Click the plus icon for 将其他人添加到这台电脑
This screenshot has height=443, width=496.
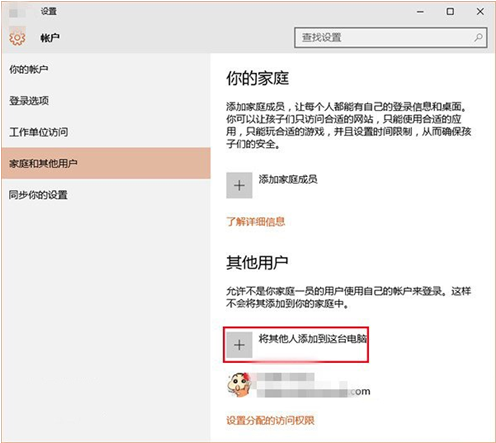pos(239,345)
